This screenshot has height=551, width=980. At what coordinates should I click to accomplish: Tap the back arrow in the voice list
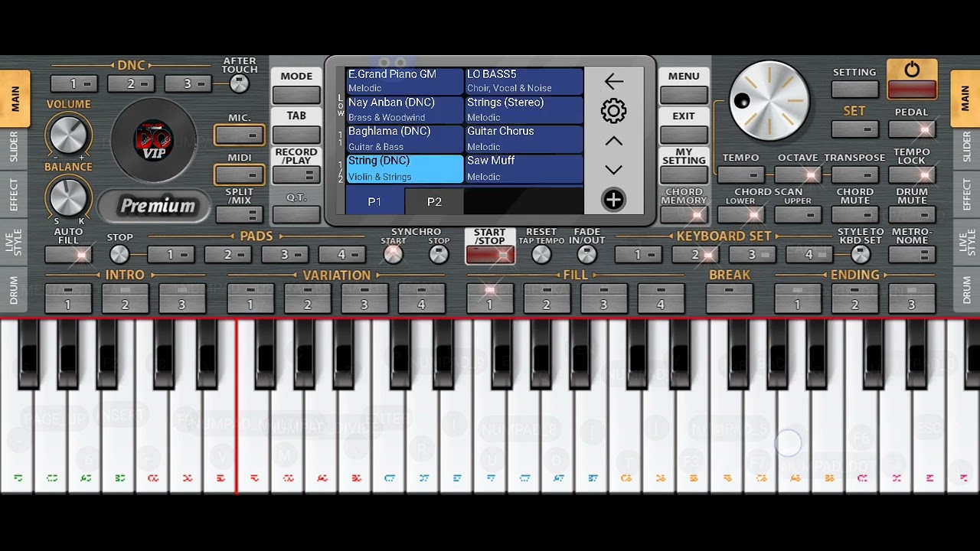click(613, 82)
